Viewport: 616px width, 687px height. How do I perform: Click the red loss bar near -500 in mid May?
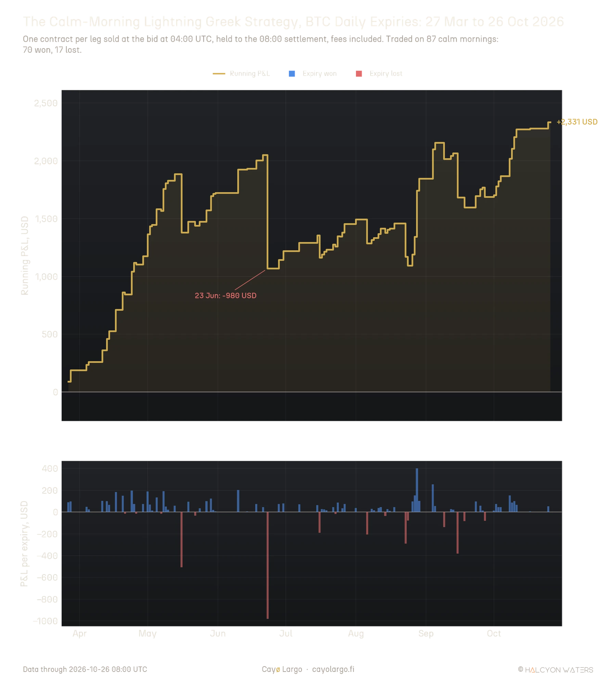tap(181, 540)
